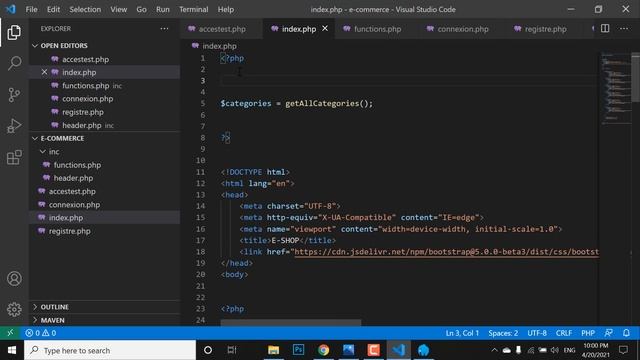Screen dimensions: 640x360
Task: Open File Explorer from the taskbar
Action: pyautogui.click(x=273, y=350)
